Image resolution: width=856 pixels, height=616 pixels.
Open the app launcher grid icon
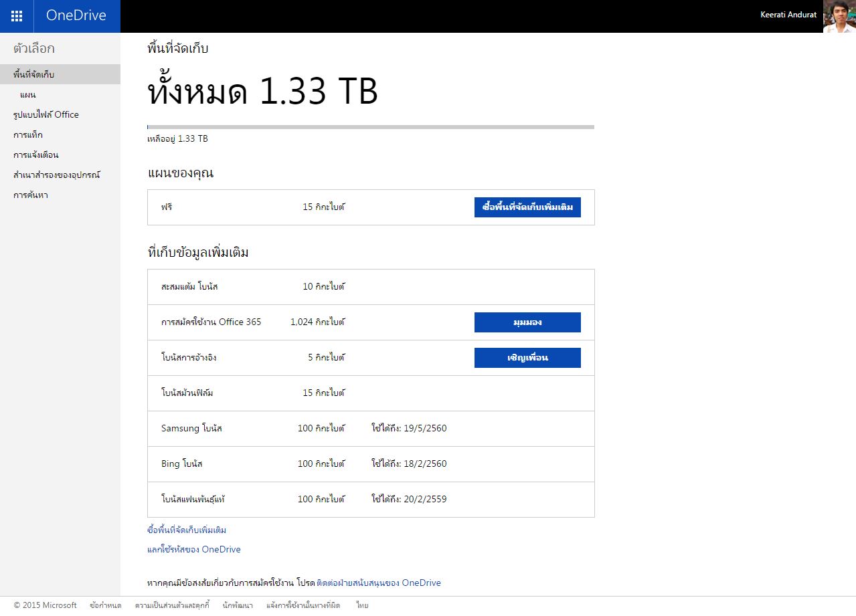[17, 16]
